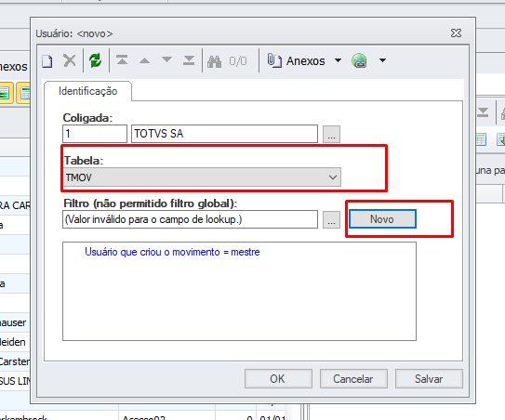Click the Cancelar button
Viewport: 505px width, 420px height.
pyautogui.click(x=353, y=379)
